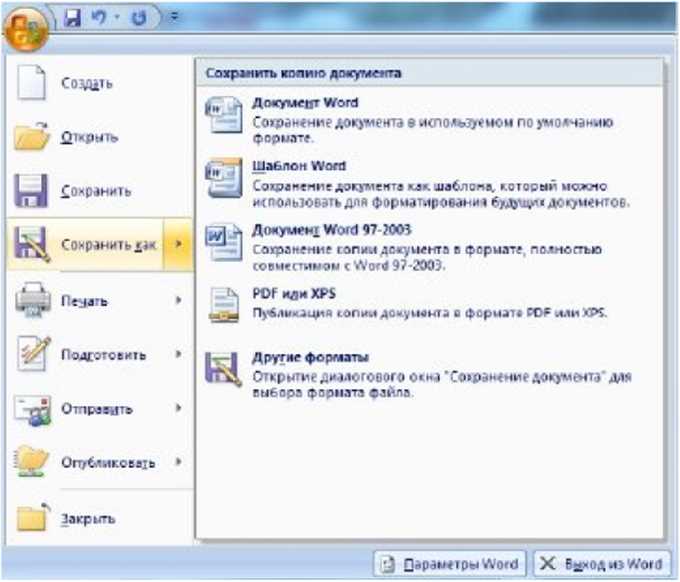This screenshot has width=680, height=582.
Task: Select the Открыть menu item
Action: [x=101, y=137]
